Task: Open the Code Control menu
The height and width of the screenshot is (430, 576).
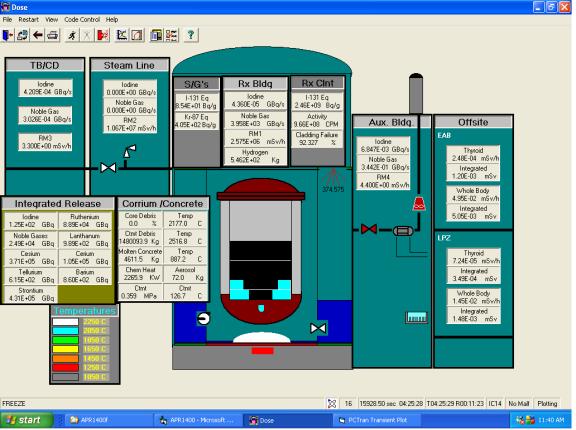Action: tap(82, 19)
